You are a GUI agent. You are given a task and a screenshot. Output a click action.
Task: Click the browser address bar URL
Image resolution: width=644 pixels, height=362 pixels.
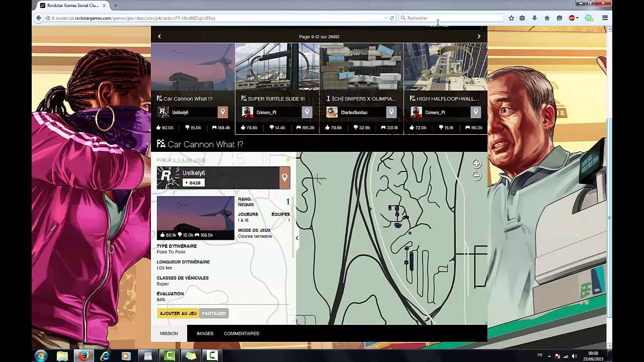point(133,18)
